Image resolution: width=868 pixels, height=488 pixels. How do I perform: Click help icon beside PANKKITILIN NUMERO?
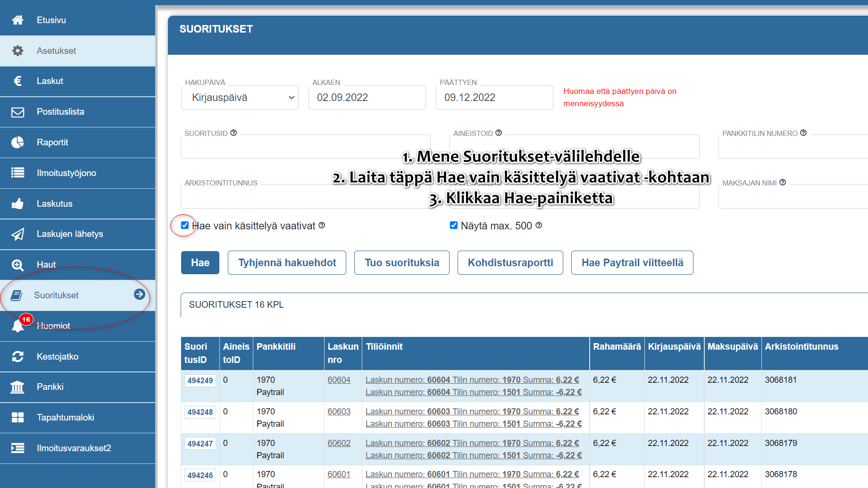pyautogui.click(x=803, y=133)
